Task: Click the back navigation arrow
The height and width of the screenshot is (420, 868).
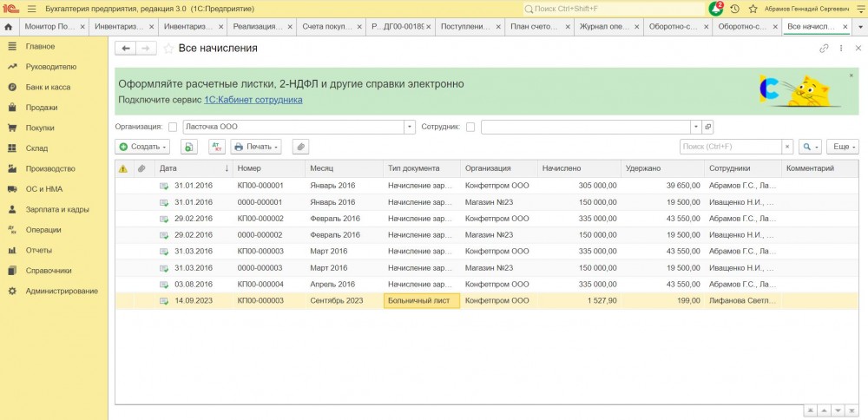Action: tap(126, 49)
